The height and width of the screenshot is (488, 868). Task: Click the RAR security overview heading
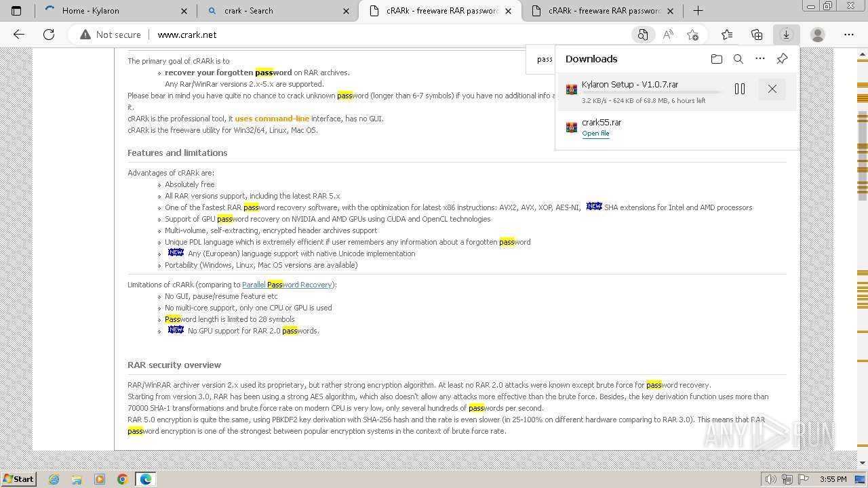[174, 365]
